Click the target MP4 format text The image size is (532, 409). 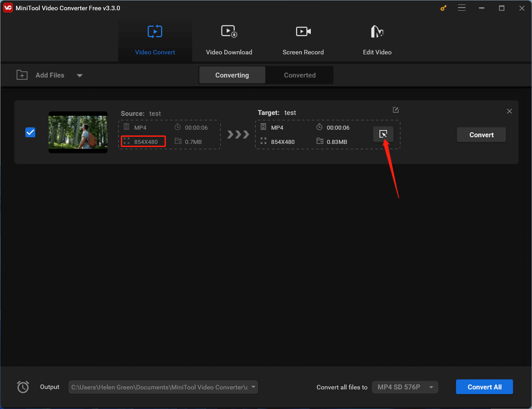[277, 128]
